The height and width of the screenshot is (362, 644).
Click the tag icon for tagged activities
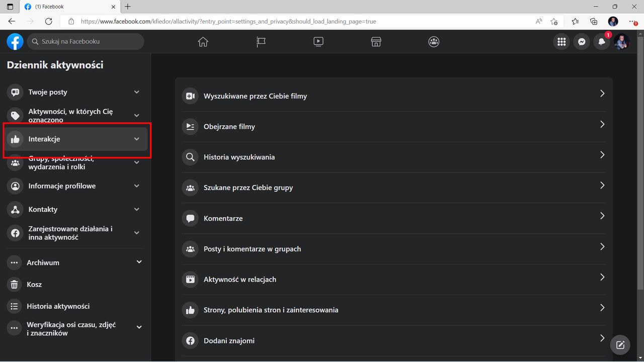tap(16, 116)
